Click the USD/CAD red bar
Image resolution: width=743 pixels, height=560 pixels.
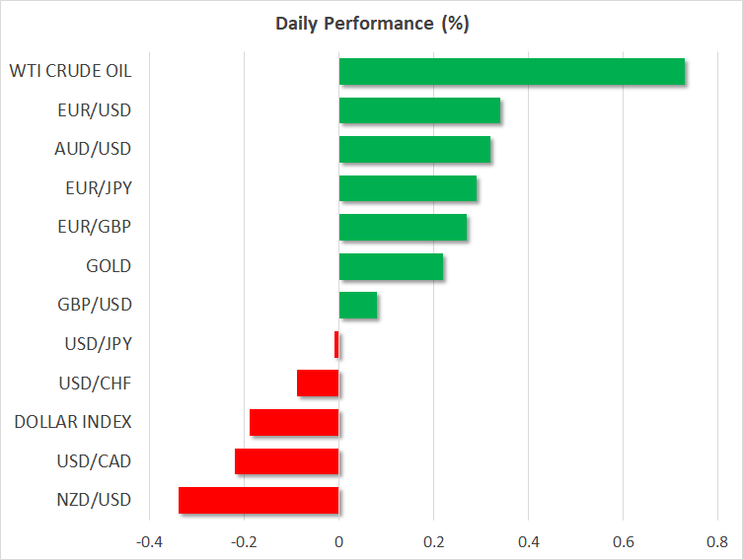click(287, 461)
